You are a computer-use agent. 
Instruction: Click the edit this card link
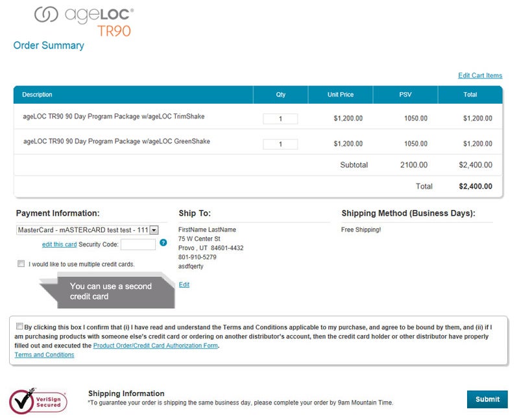coord(59,244)
